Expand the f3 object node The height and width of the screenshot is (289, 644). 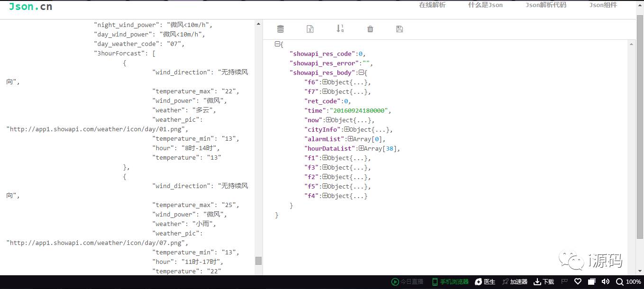[325, 167]
